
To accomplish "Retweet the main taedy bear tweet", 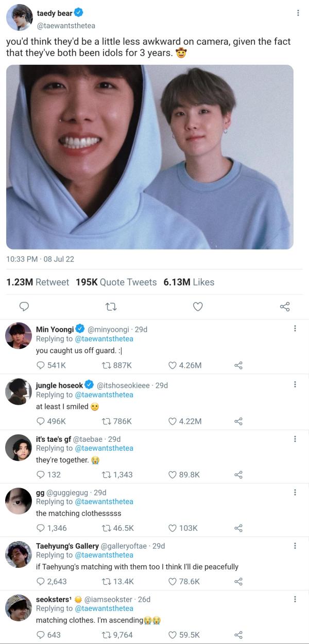I will [110, 307].
